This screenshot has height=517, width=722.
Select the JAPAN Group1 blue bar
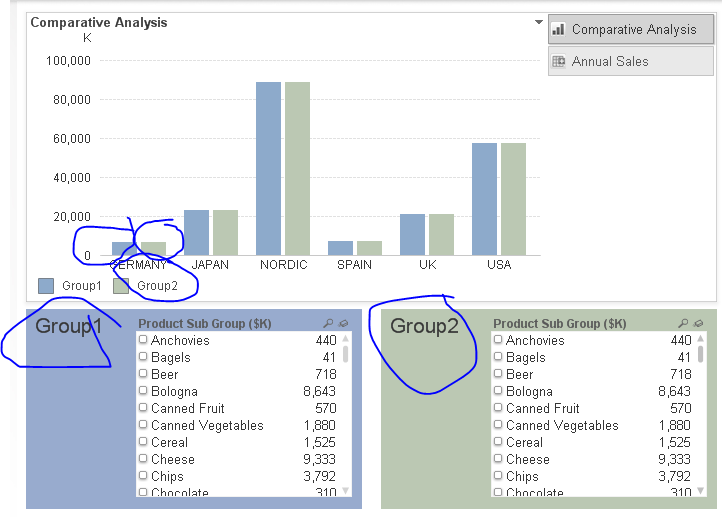pos(197,232)
